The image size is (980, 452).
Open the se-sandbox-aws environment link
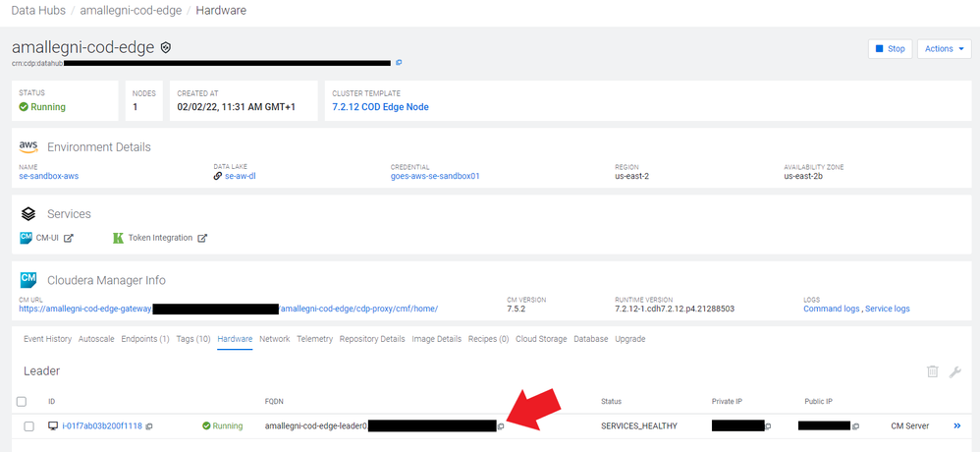click(x=49, y=176)
